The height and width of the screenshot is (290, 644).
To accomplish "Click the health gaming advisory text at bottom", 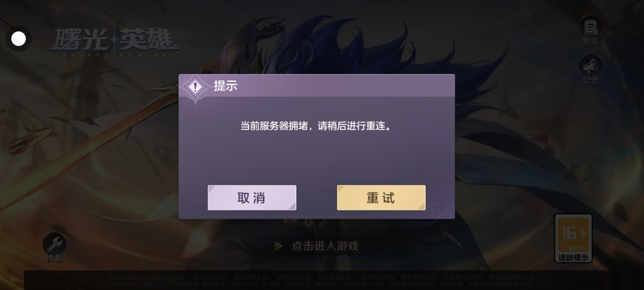I will (x=322, y=278).
